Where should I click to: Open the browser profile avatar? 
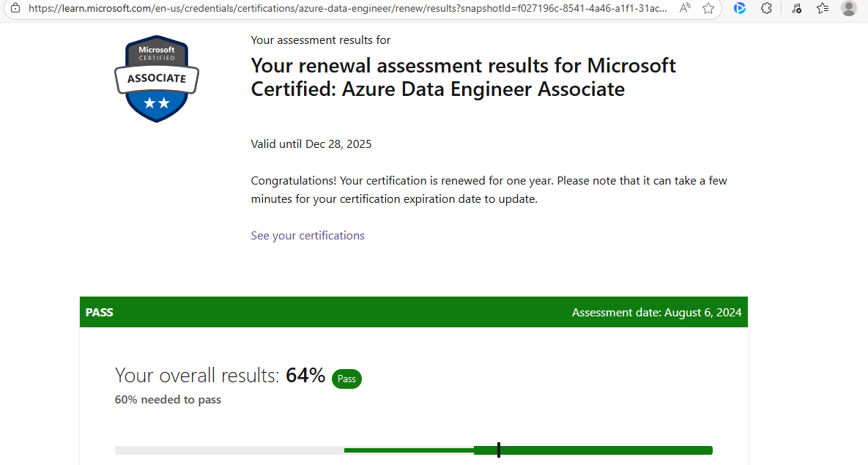849,8
